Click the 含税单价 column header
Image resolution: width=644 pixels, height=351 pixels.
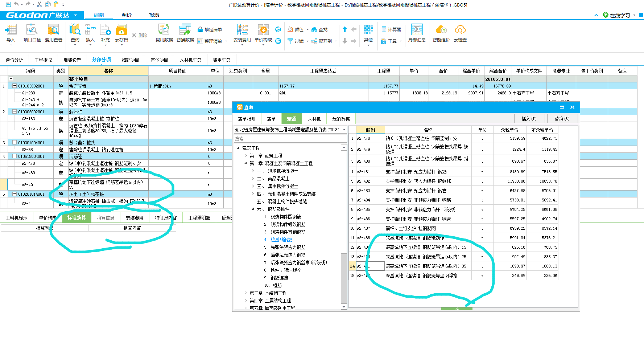point(509,130)
